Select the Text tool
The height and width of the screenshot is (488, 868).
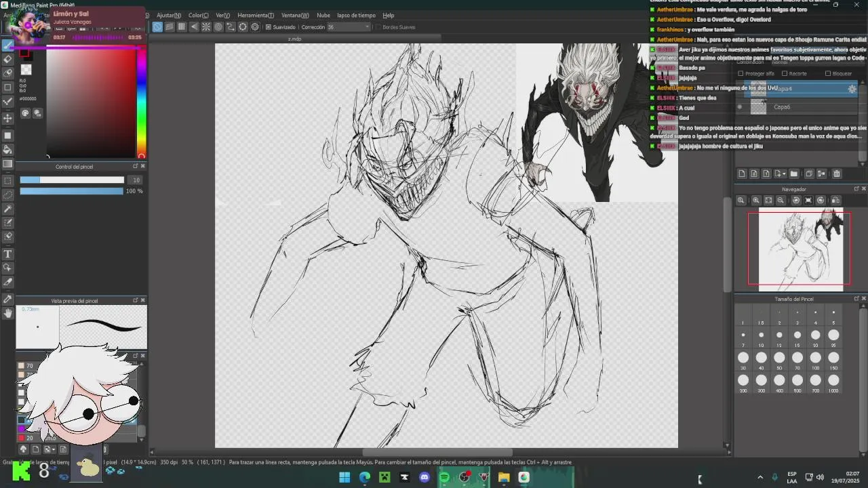pos(8,254)
